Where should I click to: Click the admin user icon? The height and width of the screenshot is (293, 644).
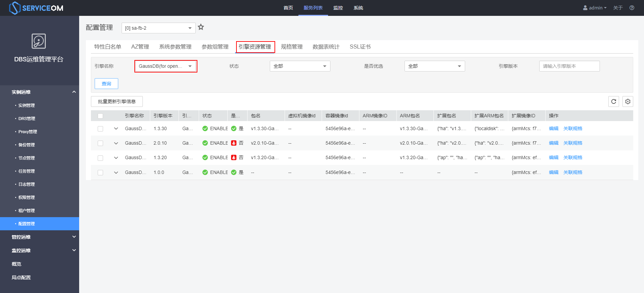coord(585,8)
